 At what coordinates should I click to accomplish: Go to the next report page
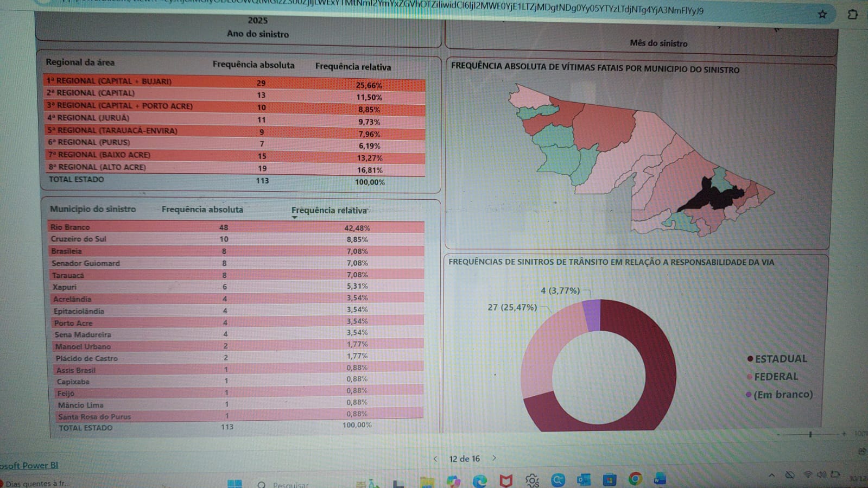pos(494,458)
